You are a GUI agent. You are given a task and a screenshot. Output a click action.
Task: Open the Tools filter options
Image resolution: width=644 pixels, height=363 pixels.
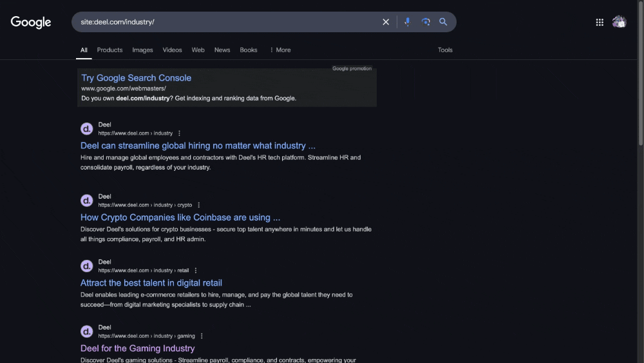coord(445,50)
